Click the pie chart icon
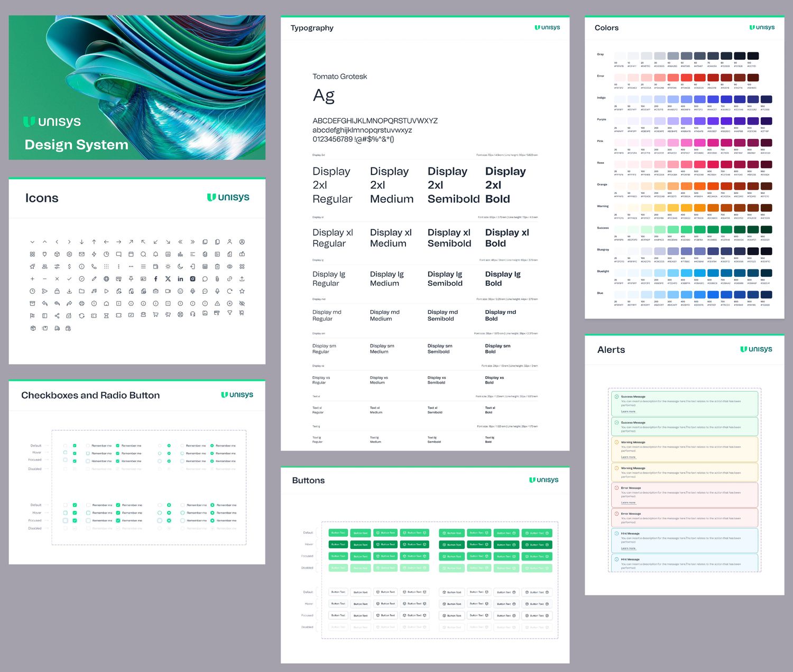793x672 pixels. pos(106,254)
